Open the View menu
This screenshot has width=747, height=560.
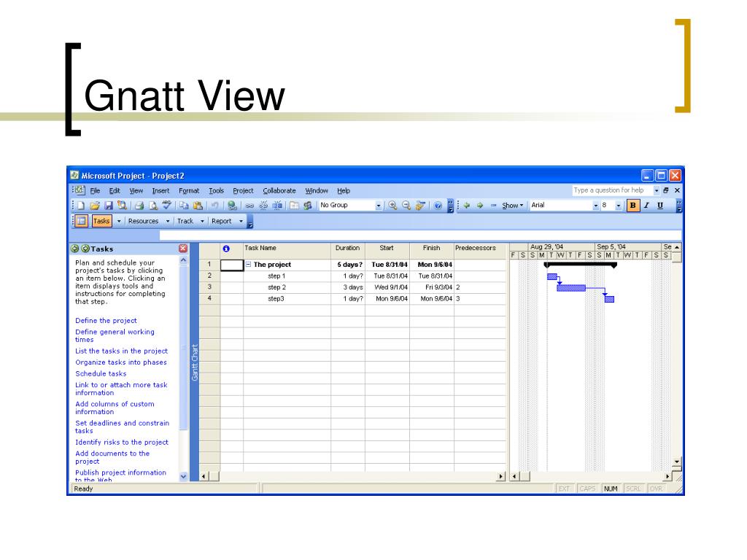click(x=136, y=190)
